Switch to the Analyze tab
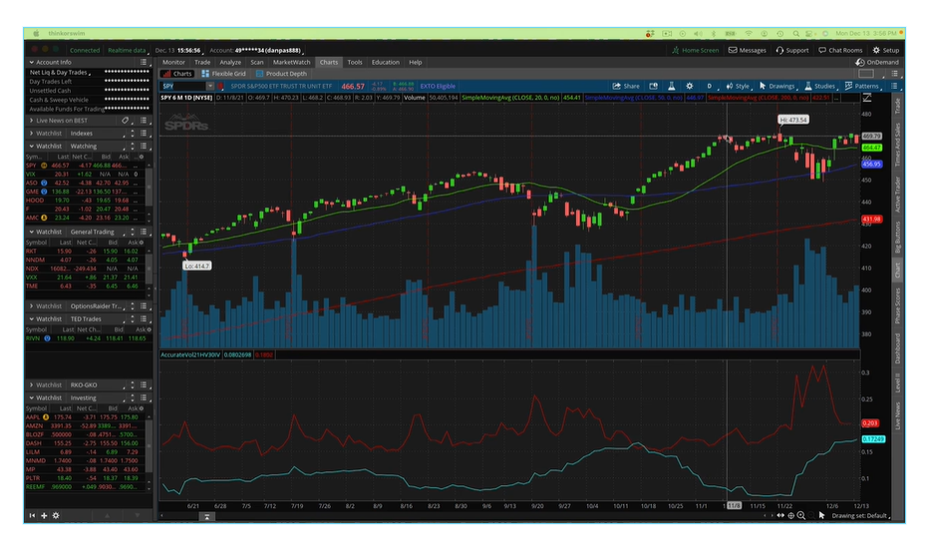The image size is (932, 560). [x=230, y=63]
